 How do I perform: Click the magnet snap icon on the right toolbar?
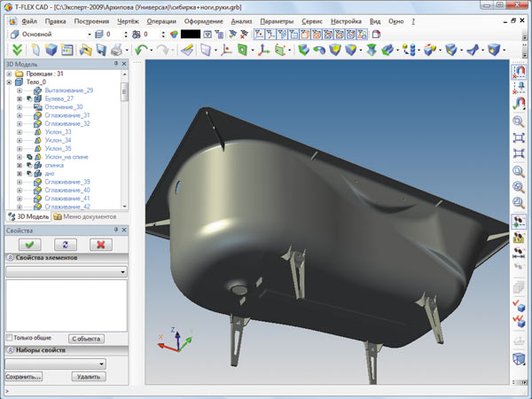coord(519,72)
